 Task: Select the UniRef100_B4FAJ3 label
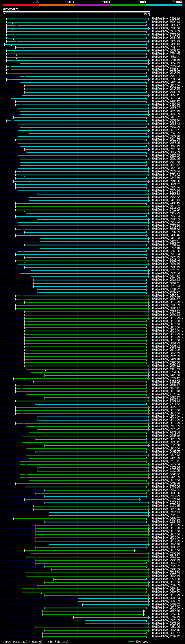point(166,200)
